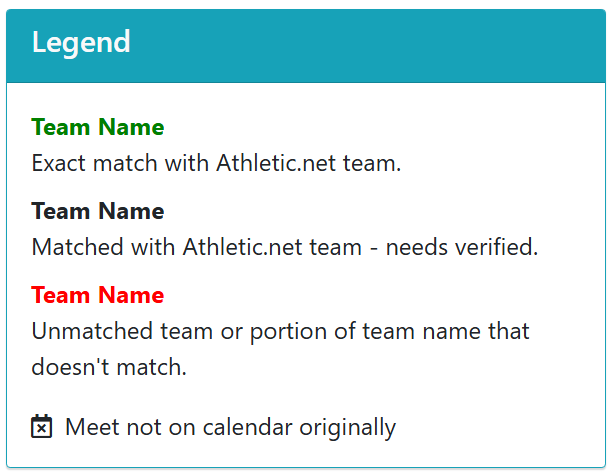612x474 pixels.
Task: Click the 'Meet not on calendar originally' label
Action: 231,427
